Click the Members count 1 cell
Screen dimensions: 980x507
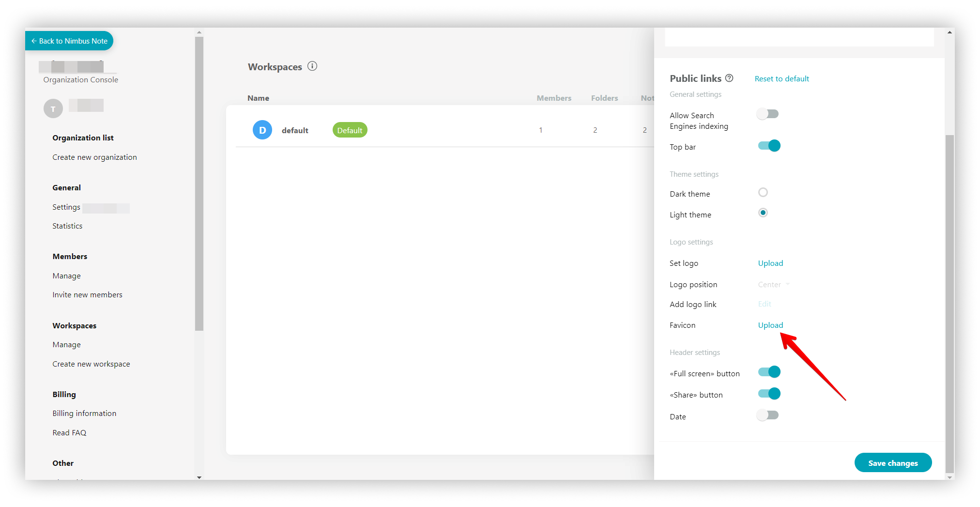(x=541, y=130)
